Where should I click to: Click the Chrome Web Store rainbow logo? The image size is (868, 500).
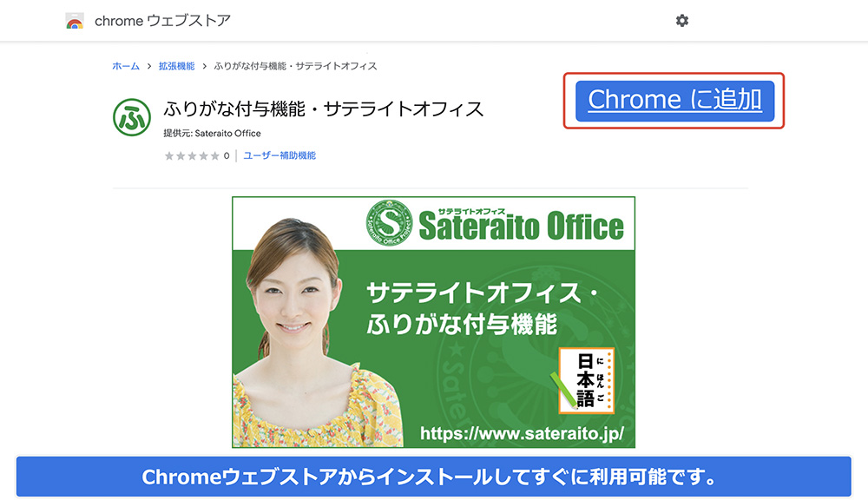pyautogui.click(x=75, y=21)
